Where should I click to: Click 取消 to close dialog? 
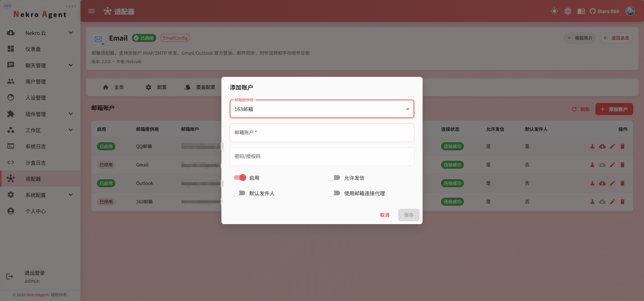click(385, 215)
